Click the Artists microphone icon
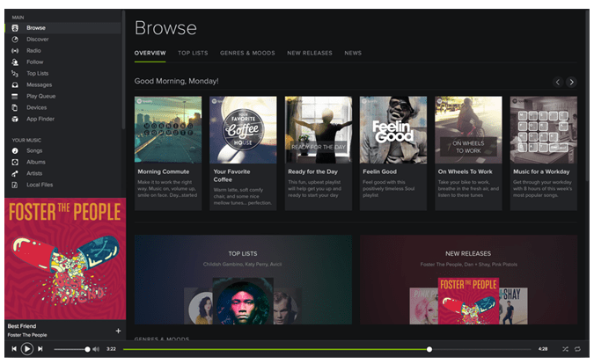Image resolution: width=594 pixels, height=364 pixels. point(15,173)
